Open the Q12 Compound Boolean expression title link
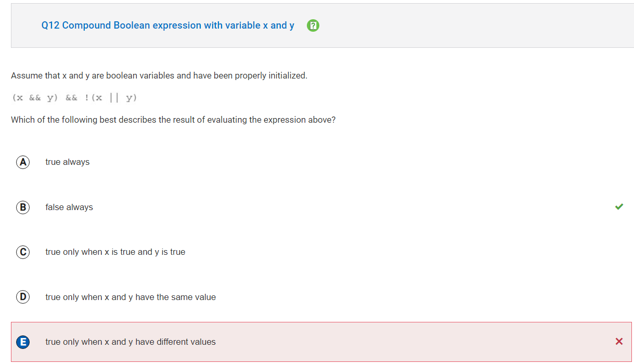 (x=168, y=25)
